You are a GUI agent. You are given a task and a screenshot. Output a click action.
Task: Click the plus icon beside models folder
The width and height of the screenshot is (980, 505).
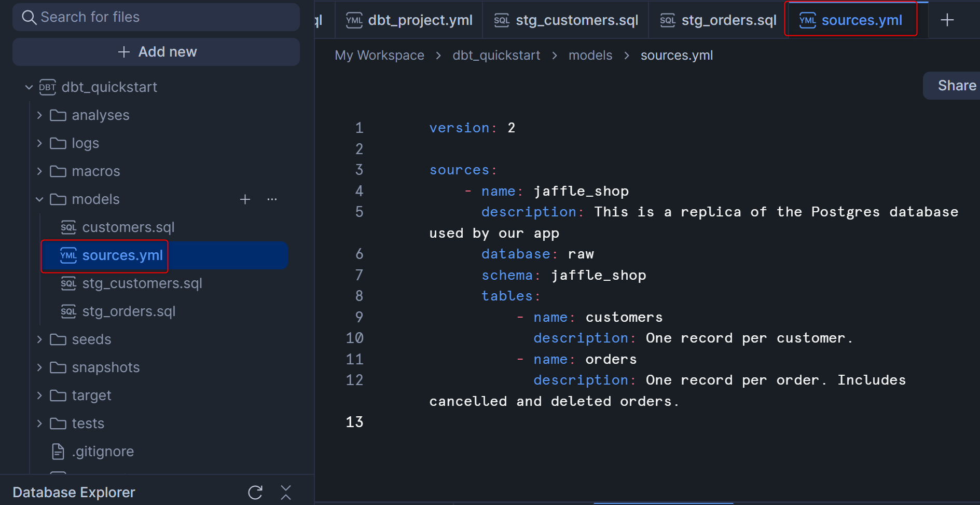pyautogui.click(x=245, y=199)
